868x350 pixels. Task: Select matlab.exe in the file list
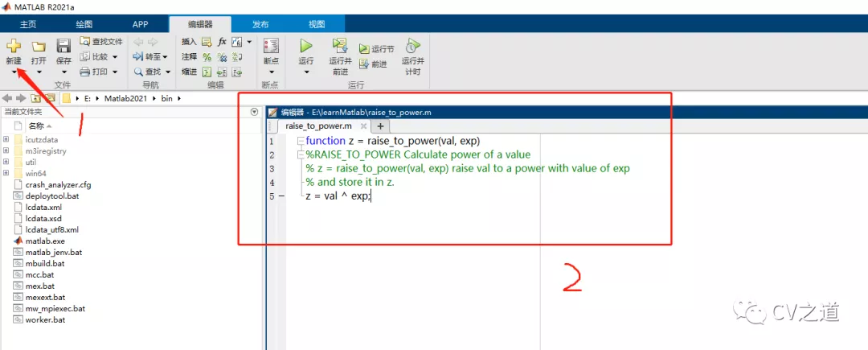pyautogui.click(x=45, y=241)
